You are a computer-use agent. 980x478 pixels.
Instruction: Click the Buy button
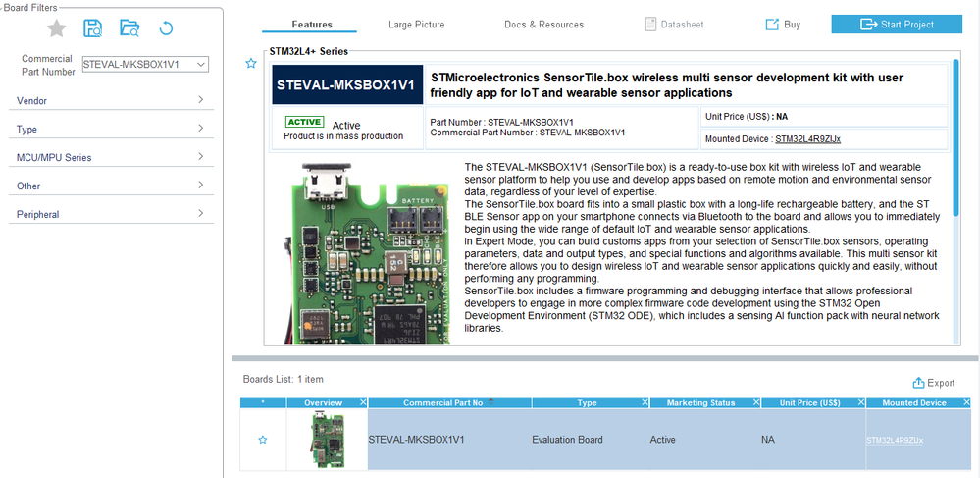[783, 25]
